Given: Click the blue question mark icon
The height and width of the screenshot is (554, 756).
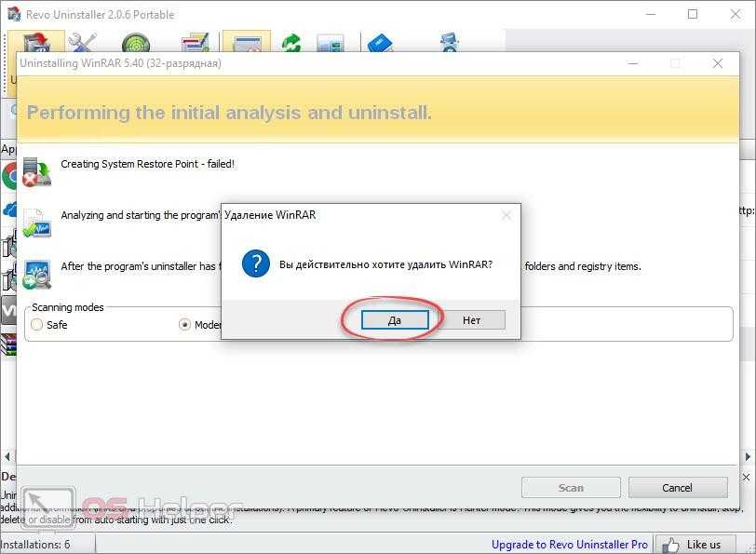Looking at the screenshot, I should pos(255,263).
